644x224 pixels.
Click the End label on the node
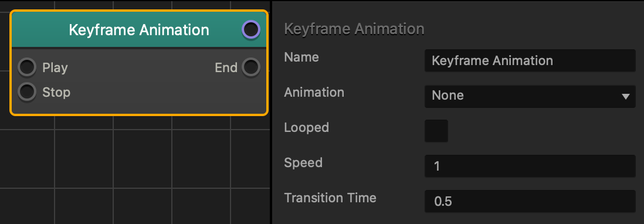point(226,67)
